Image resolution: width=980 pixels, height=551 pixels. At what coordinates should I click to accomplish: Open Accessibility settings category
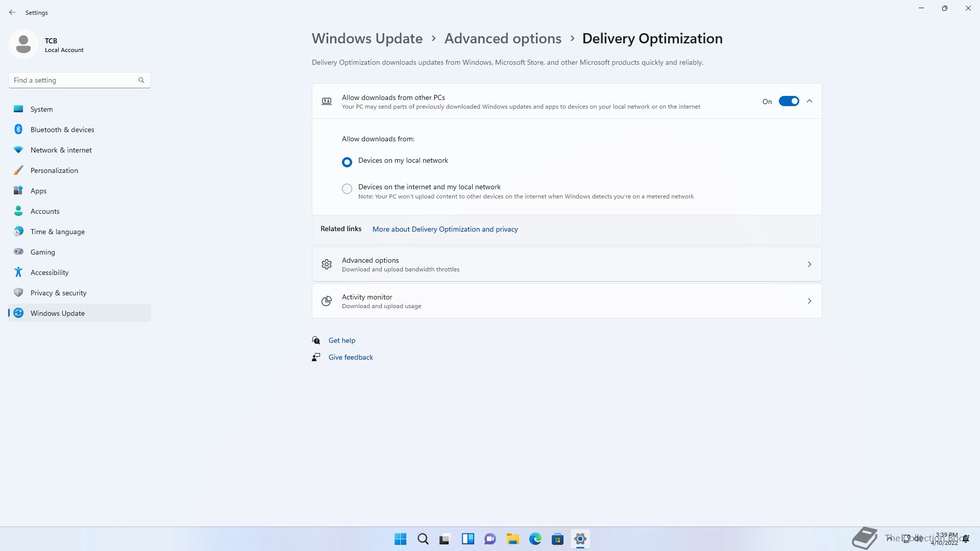(x=80, y=272)
